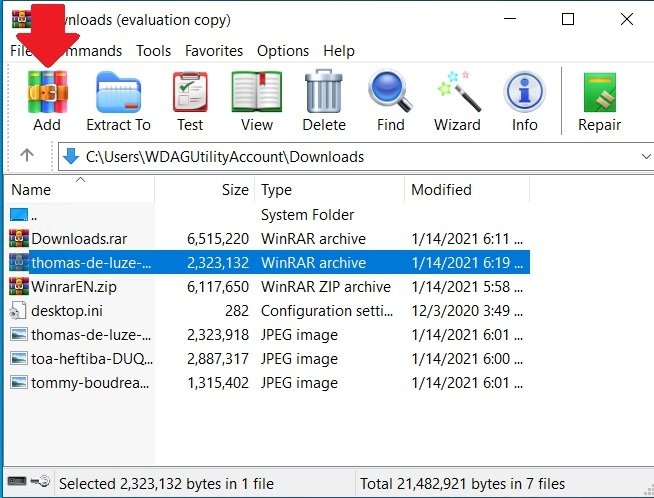This screenshot has width=654, height=498.
Task: Click the 1/14/2021 6:11 modified date
Action: (467, 239)
